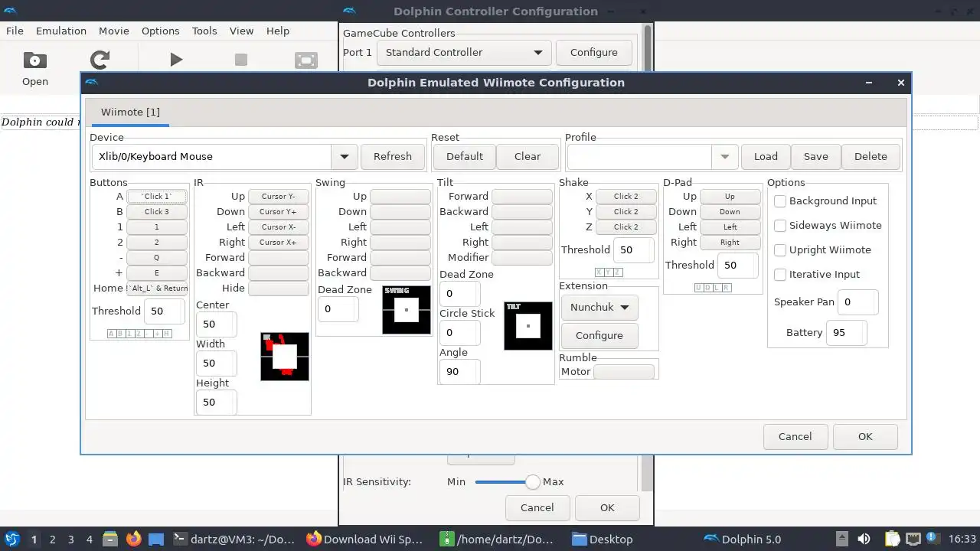Click Configure for Port 1 in Controller Configuration
980x551 pixels.
coord(594,52)
